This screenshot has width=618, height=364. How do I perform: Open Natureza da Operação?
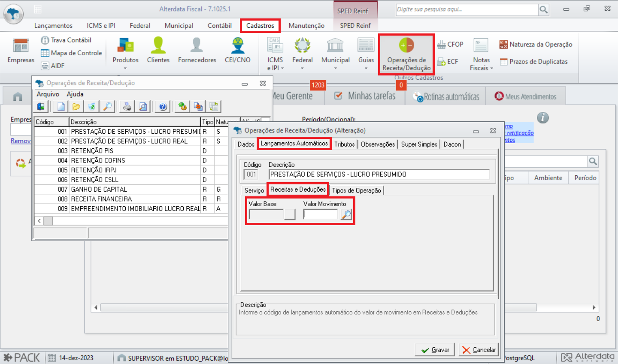tap(536, 44)
